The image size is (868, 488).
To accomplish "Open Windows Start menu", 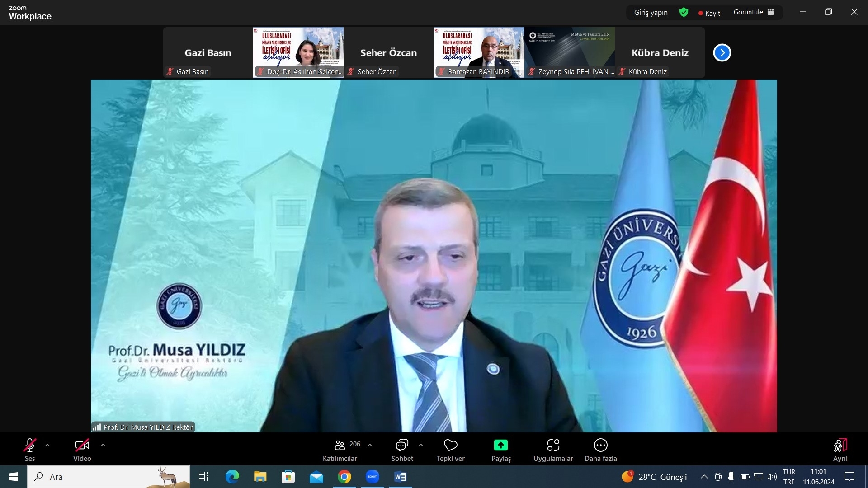I will (14, 477).
